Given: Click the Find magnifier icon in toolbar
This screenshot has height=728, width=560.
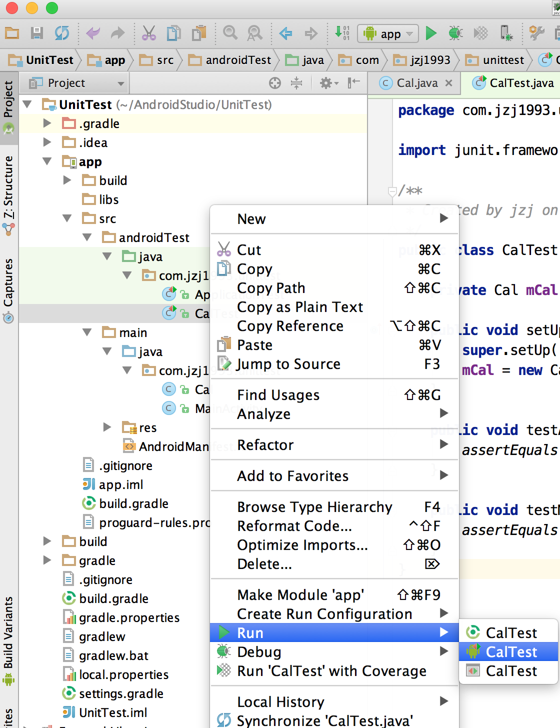Looking at the screenshot, I should 230,33.
